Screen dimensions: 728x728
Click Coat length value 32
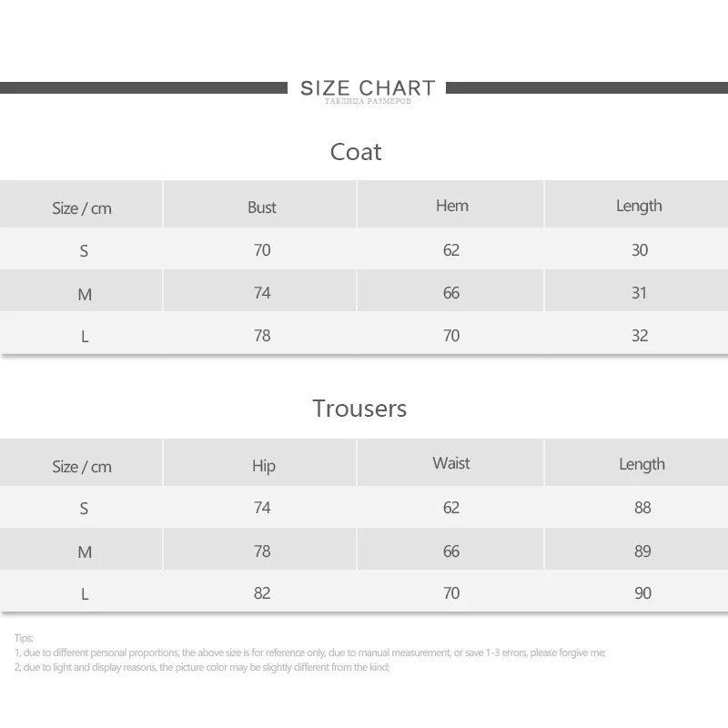(640, 336)
